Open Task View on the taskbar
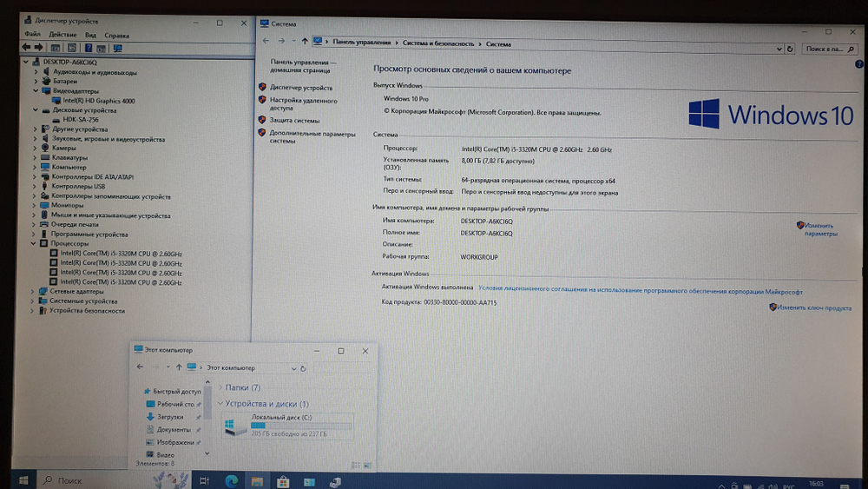 point(204,480)
